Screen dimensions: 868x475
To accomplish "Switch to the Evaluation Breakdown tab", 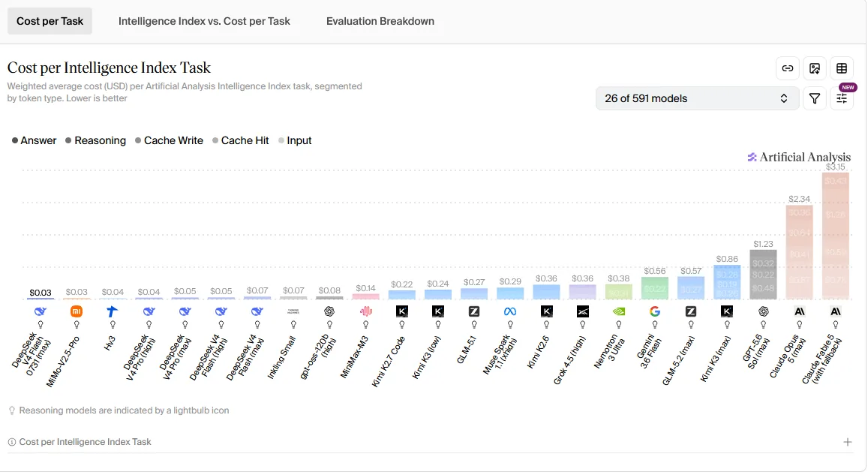I will [x=380, y=21].
